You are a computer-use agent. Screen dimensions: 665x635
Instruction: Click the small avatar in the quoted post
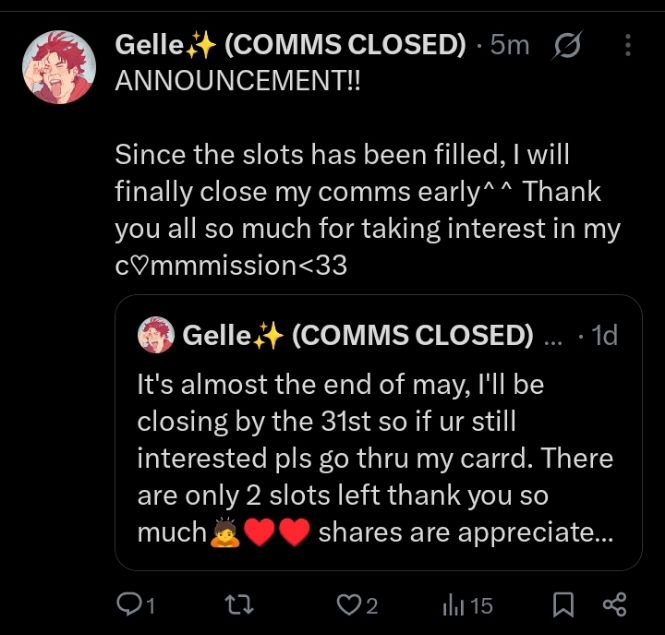[x=155, y=335]
